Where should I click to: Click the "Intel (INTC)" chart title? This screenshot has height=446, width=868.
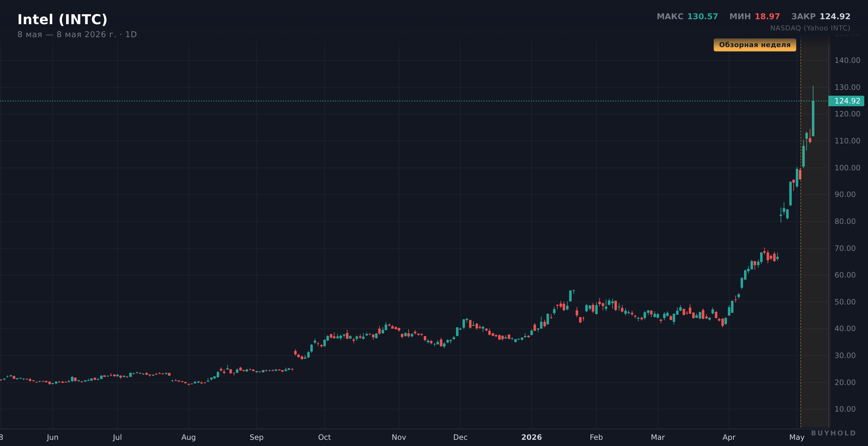click(x=62, y=20)
